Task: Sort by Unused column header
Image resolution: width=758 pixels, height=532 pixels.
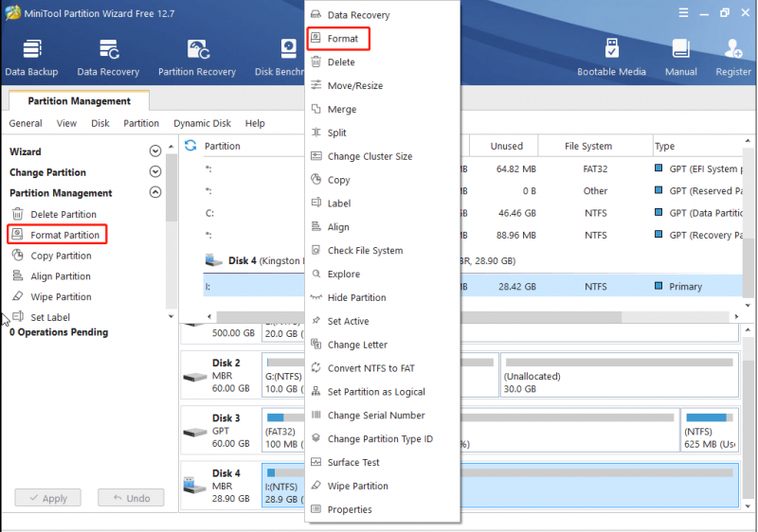Action: click(x=503, y=146)
